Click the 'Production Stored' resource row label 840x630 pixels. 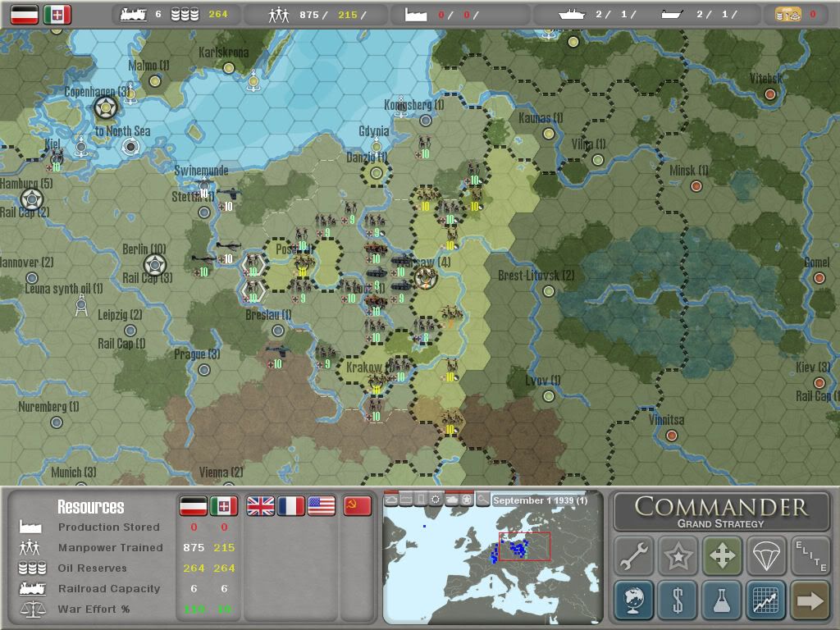click(109, 527)
